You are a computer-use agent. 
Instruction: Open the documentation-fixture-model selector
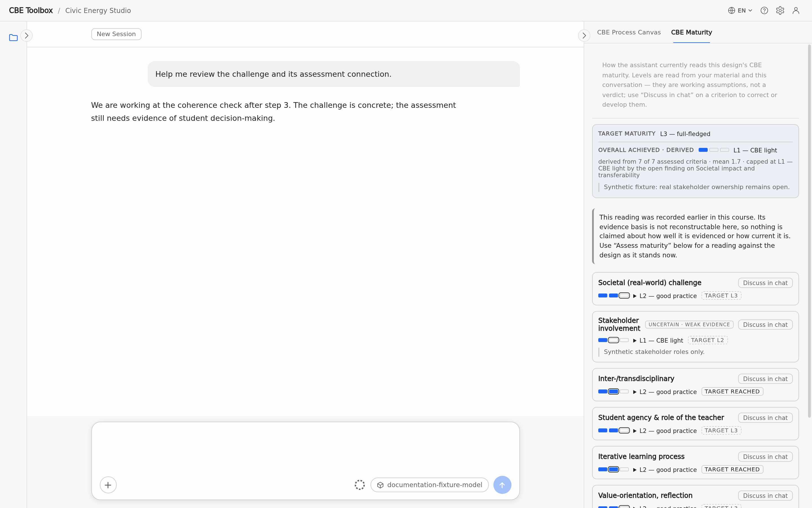[x=429, y=485]
